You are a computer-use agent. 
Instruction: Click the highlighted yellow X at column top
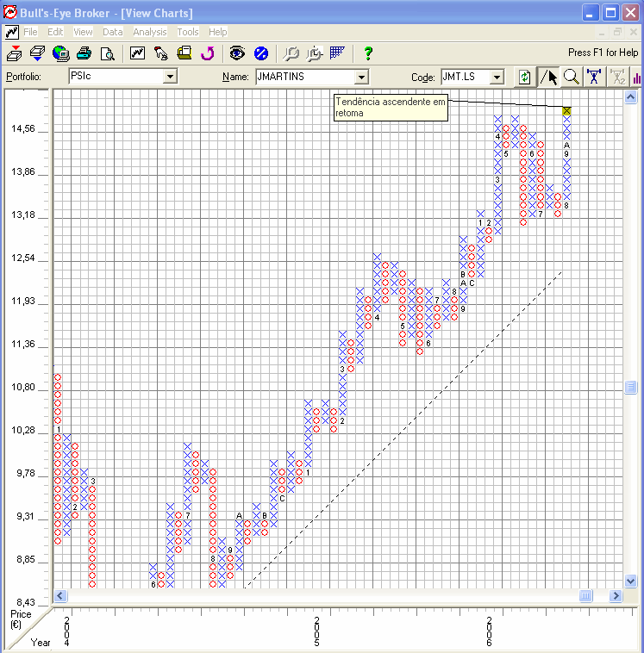click(566, 111)
